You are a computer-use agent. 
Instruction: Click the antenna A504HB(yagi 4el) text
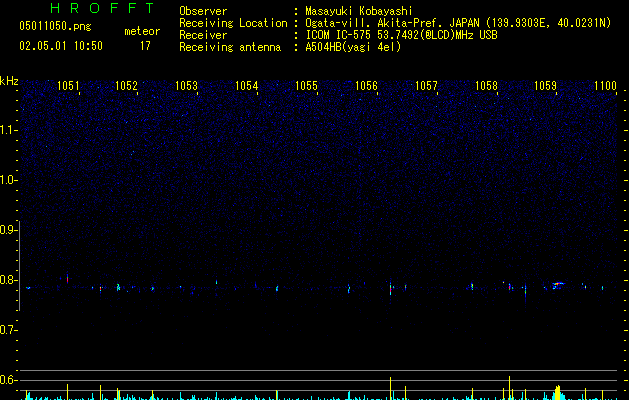pyautogui.click(x=353, y=47)
